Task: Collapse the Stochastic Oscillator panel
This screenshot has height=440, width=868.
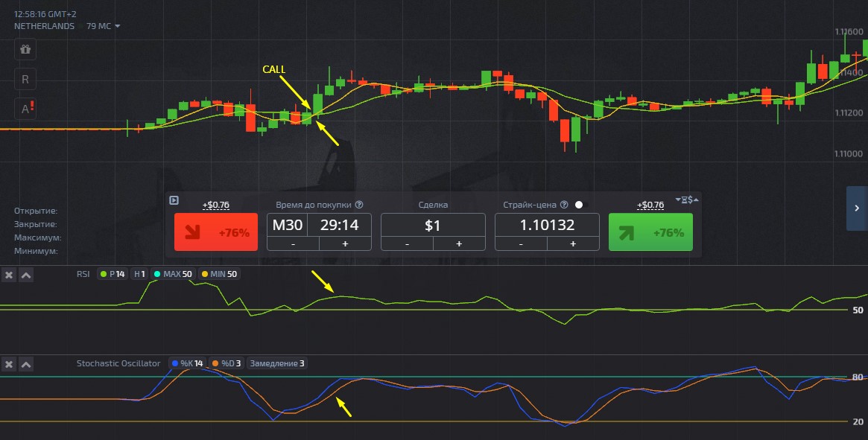Action: (x=26, y=364)
